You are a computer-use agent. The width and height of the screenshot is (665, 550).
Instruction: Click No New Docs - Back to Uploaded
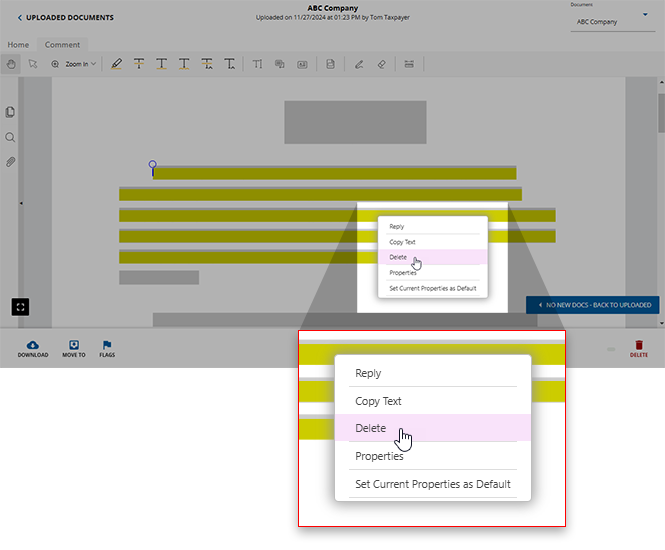[593, 305]
